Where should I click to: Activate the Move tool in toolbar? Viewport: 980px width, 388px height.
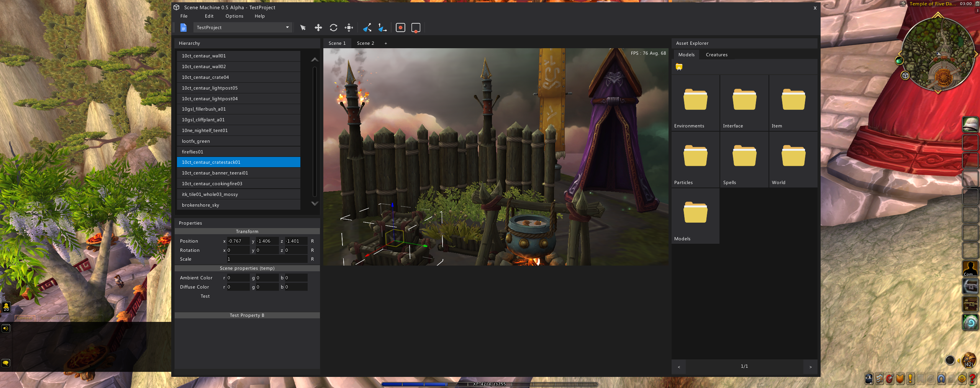(318, 28)
